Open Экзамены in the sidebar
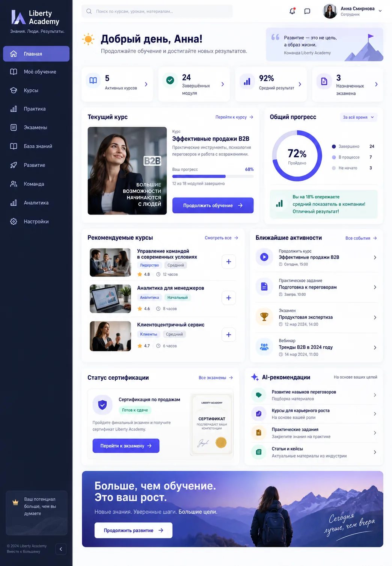 pyautogui.click(x=36, y=128)
